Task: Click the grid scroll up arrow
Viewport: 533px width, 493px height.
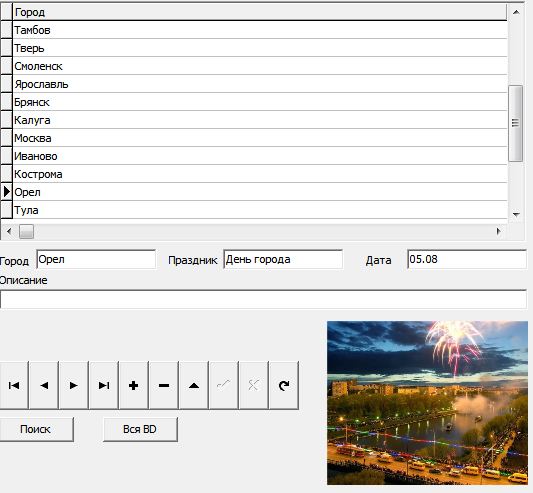Action: tap(516, 12)
